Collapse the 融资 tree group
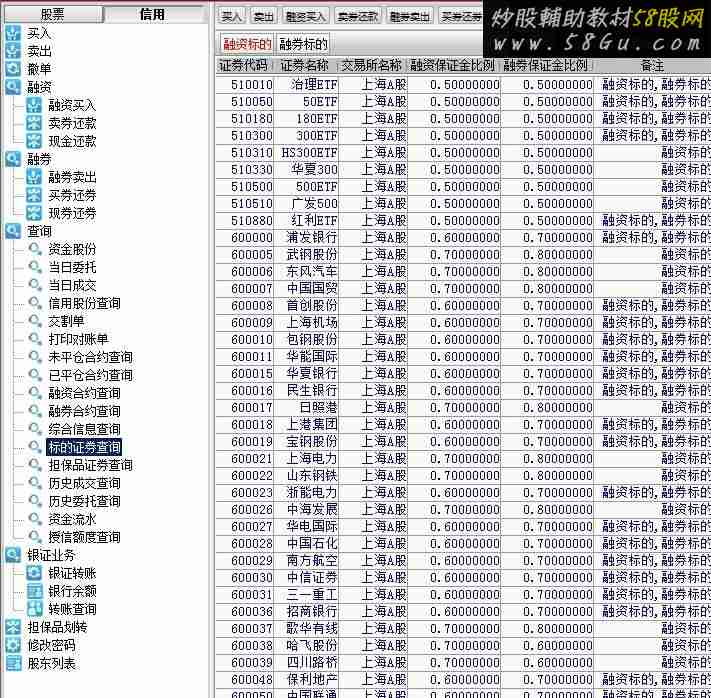Viewport: 711px width, 698px height. [13, 87]
